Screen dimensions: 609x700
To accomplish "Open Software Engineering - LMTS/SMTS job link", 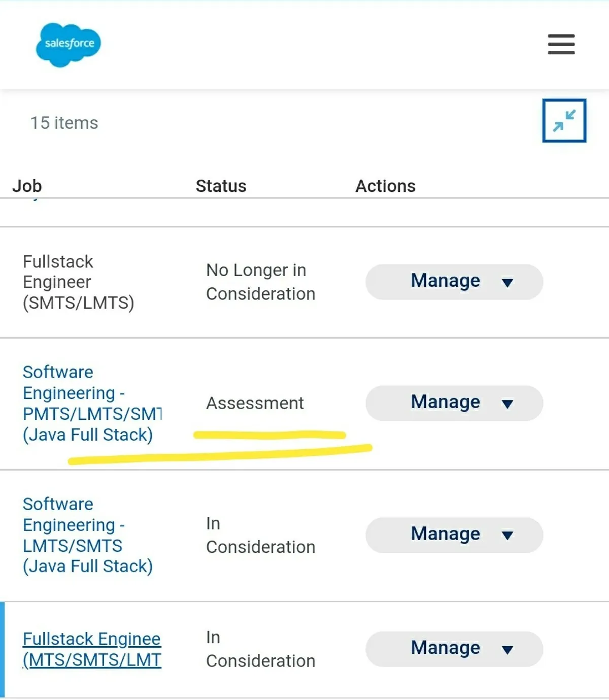I will (87, 535).
